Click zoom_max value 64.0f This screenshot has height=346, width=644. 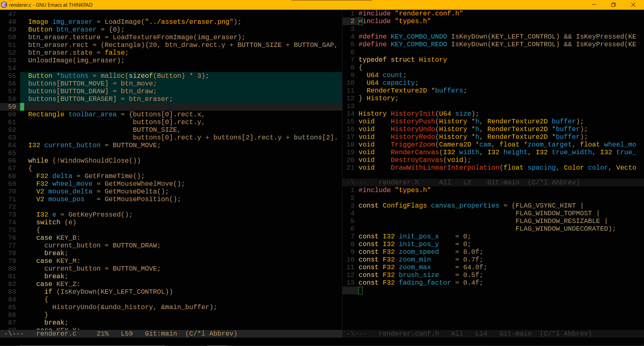[473, 267]
